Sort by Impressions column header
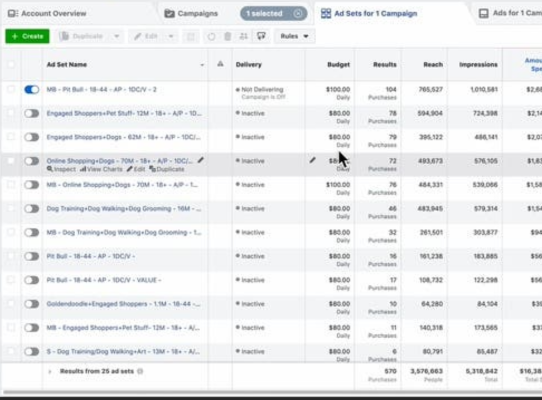This screenshot has height=400, width=542. (478, 65)
